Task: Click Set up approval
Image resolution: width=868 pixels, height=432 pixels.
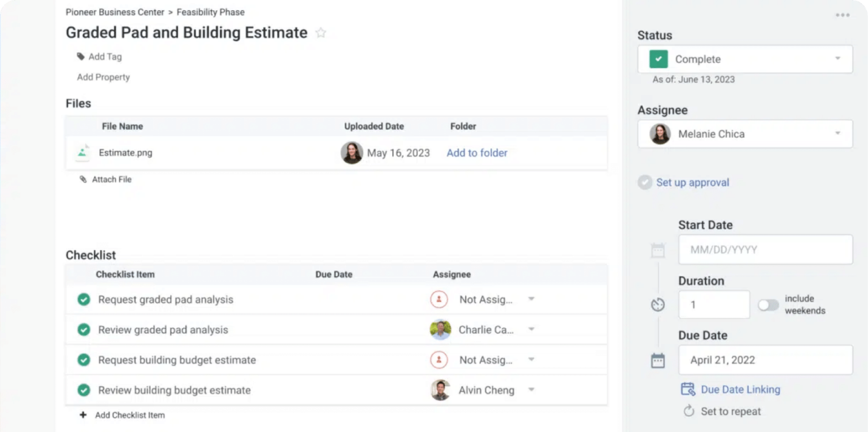Action: click(693, 182)
